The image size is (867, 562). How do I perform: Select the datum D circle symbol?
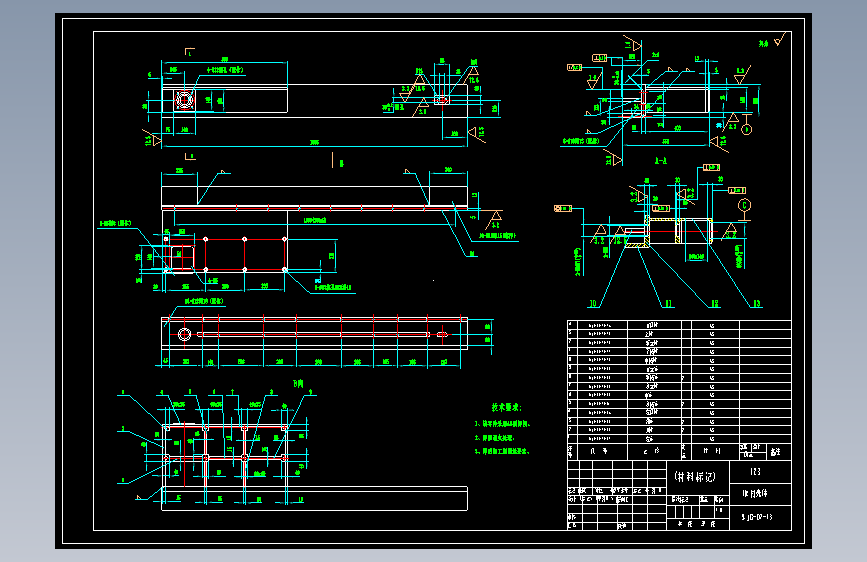click(x=746, y=129)
